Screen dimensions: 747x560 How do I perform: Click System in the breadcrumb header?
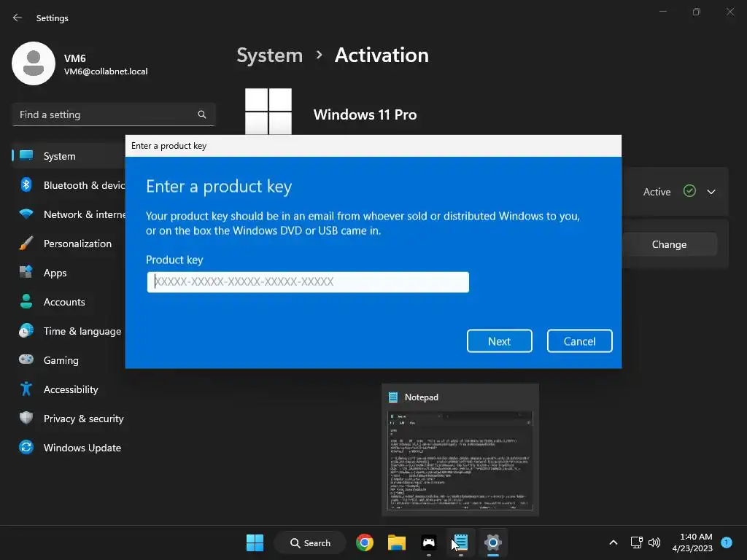(270, 55)
